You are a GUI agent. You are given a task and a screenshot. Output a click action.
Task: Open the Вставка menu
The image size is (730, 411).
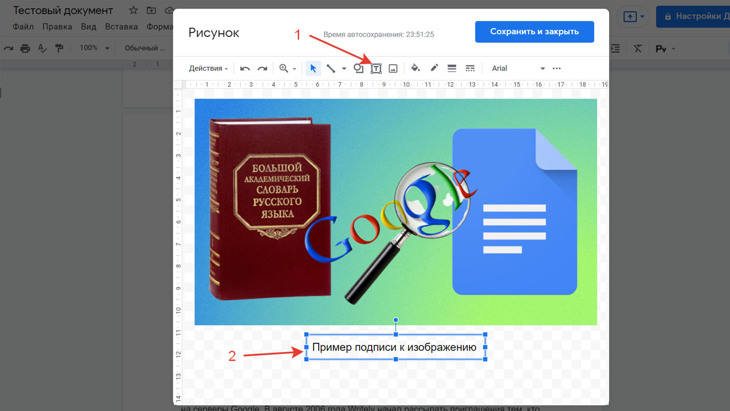[121, 27]
